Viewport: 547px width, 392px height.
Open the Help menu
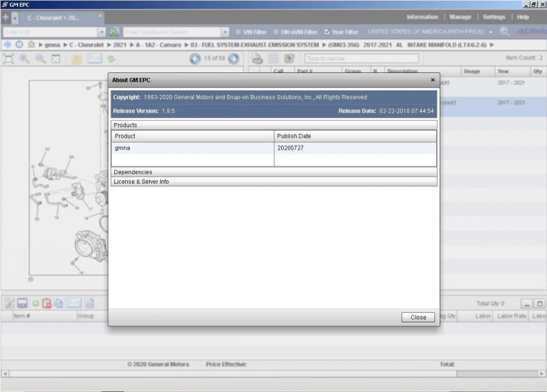[x=523, y=16]
